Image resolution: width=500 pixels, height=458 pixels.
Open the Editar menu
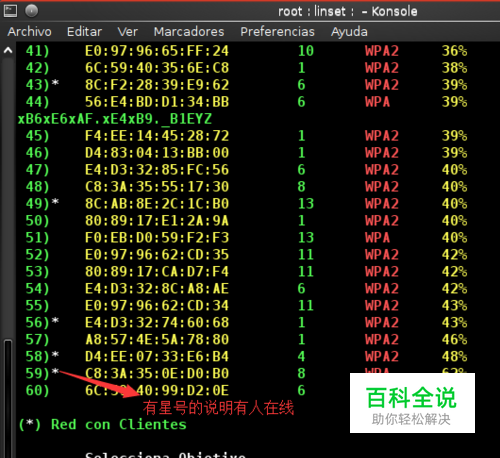(x=84, y=32)
